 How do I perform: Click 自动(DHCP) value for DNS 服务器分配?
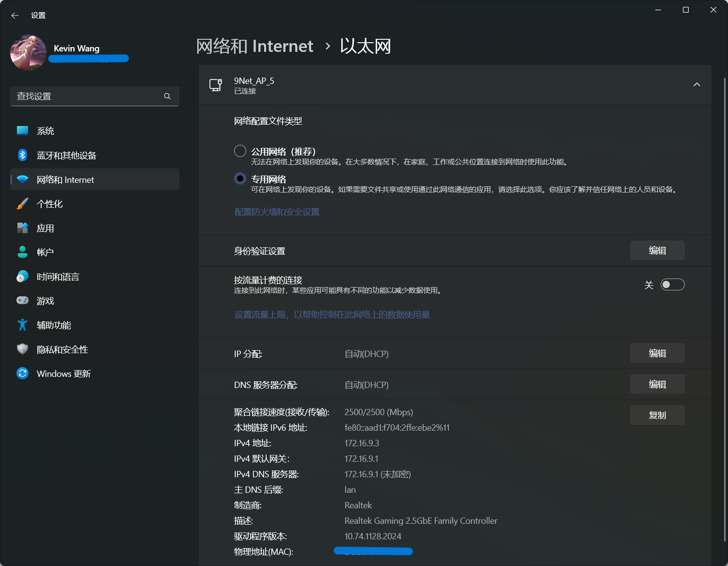click(x=366, y=385)
